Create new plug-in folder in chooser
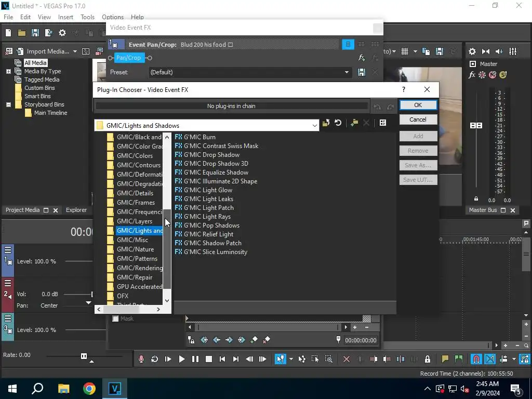This screenshot has width=532, height=399. (354, 123)
